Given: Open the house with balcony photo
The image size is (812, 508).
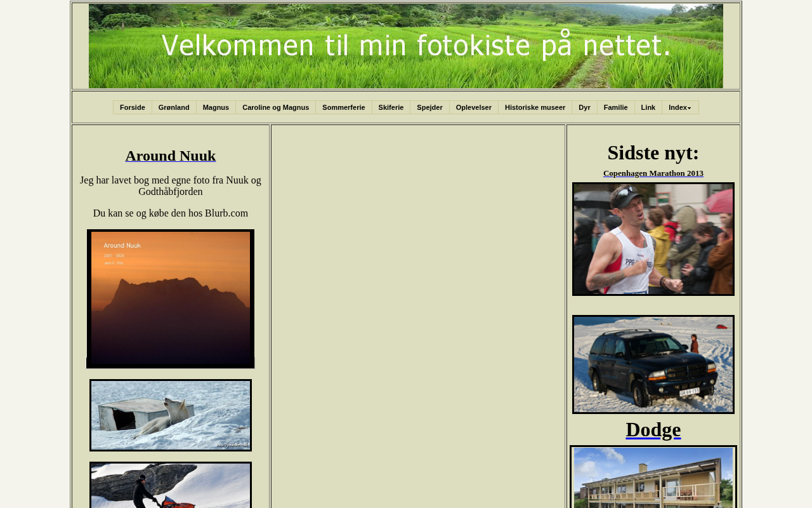Looking at the screenshot, I should click(x=653, y=477).
